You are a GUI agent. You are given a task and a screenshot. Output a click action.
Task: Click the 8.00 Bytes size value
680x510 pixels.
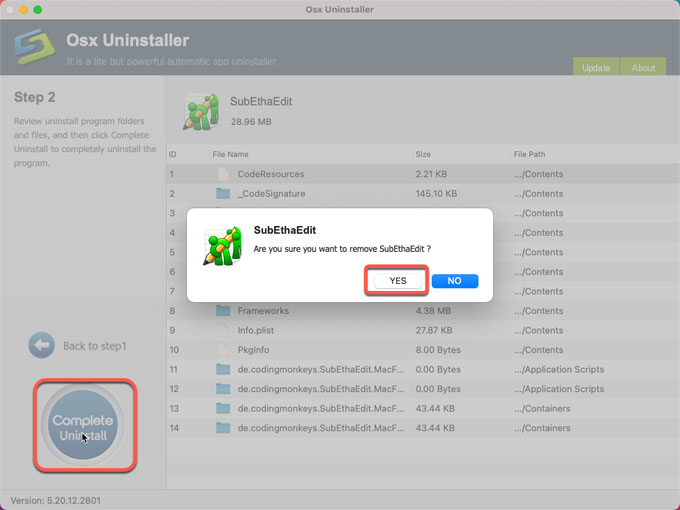pyautogui.click(x=438, y=350)
